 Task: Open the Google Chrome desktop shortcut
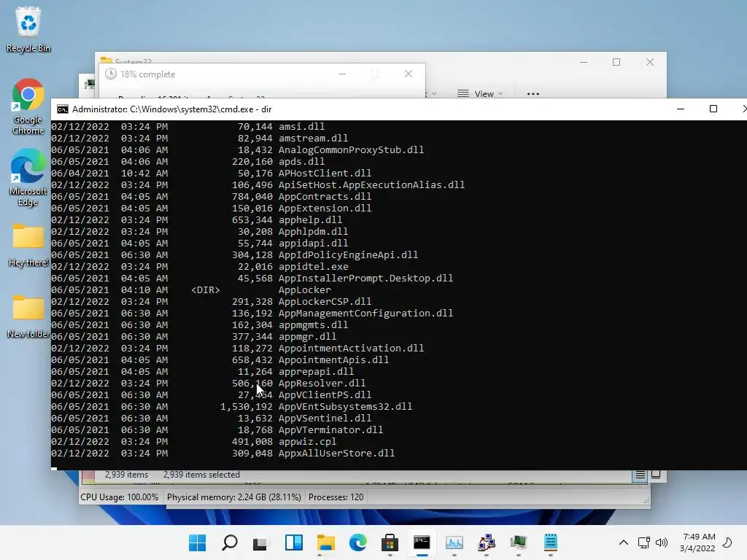click(28, 106)
